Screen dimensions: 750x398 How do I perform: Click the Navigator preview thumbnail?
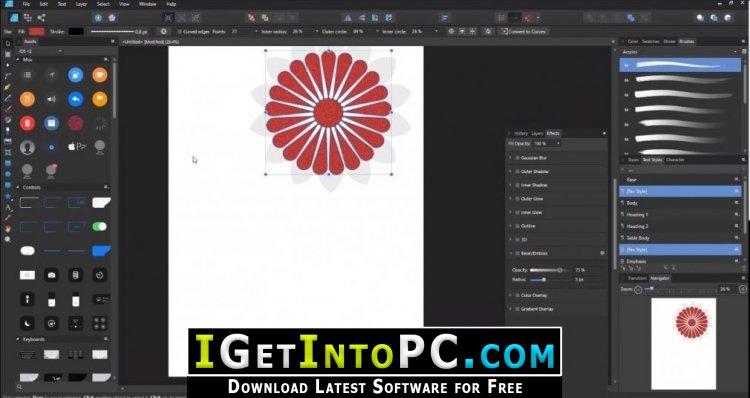(x=684, y=344)
